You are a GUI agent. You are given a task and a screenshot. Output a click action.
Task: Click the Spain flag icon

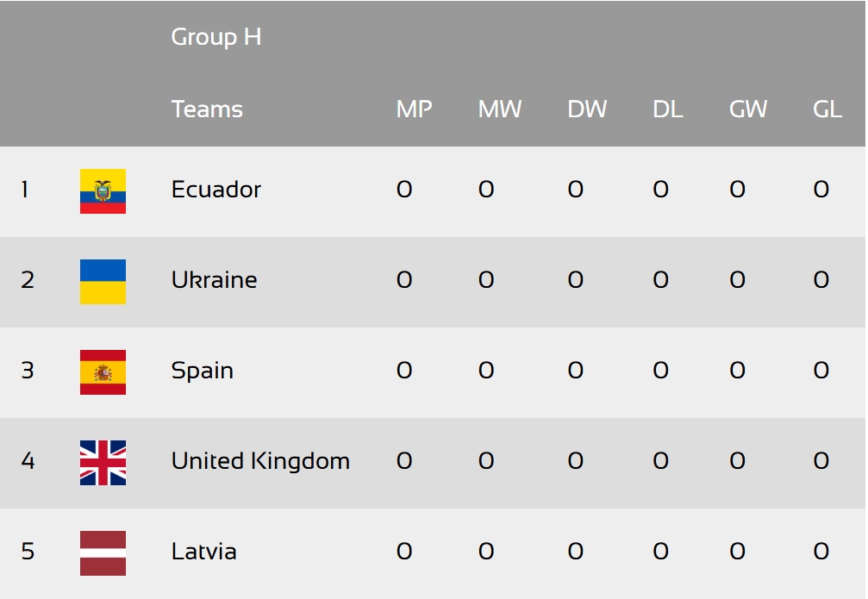[x=103, y=372]
